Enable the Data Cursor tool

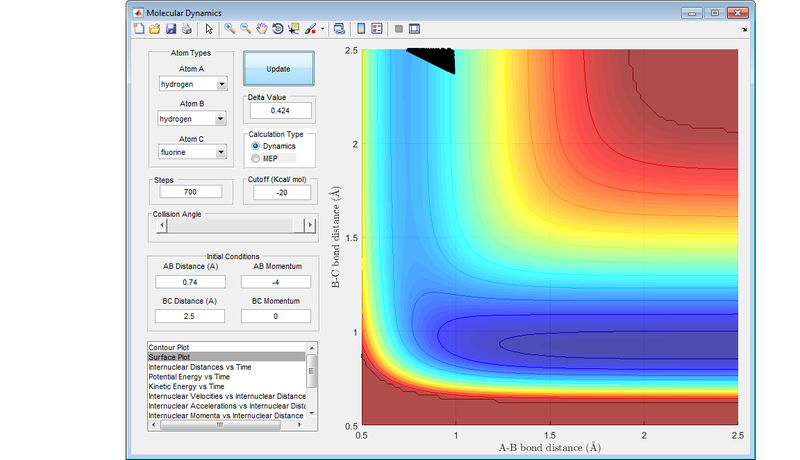click(293, 29)
